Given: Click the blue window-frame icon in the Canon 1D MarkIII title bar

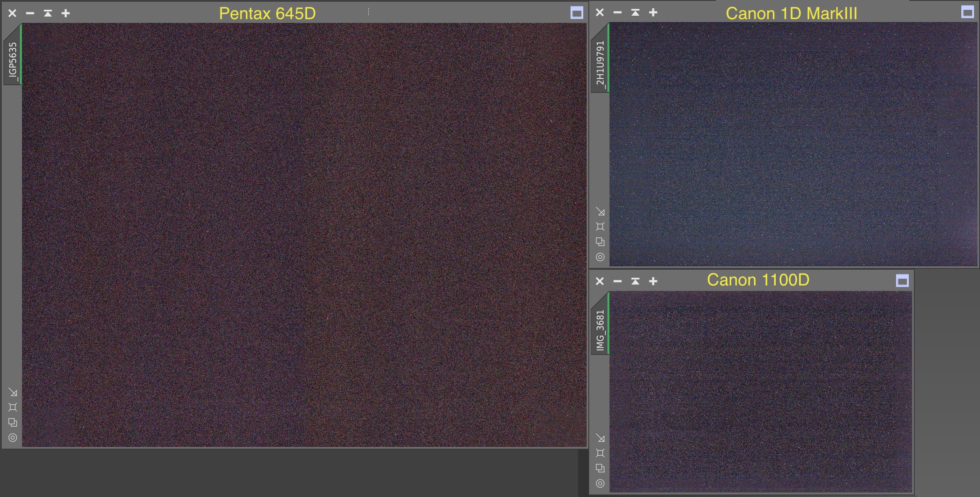Looking at the screenshot, I should coord(968,12).
